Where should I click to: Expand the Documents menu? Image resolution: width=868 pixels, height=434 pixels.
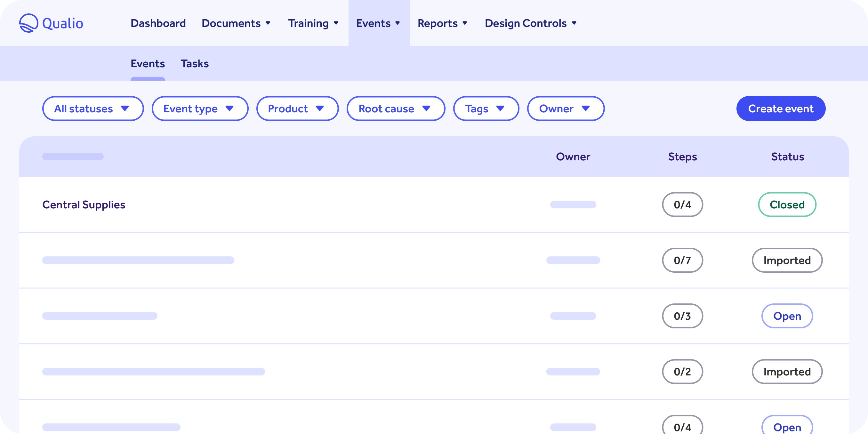point(236,23)
